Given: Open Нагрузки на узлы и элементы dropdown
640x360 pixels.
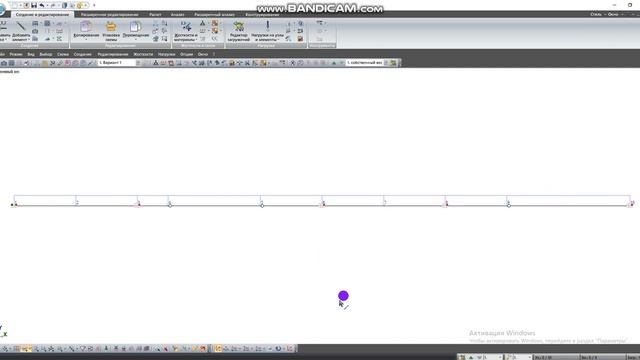Looking at the screenshot, I should point(267,31).
